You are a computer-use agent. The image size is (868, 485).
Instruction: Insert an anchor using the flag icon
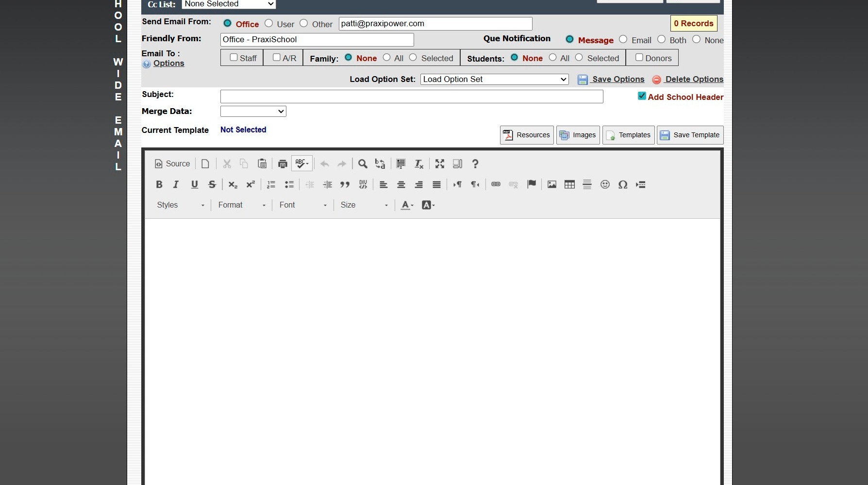point(532,184)
